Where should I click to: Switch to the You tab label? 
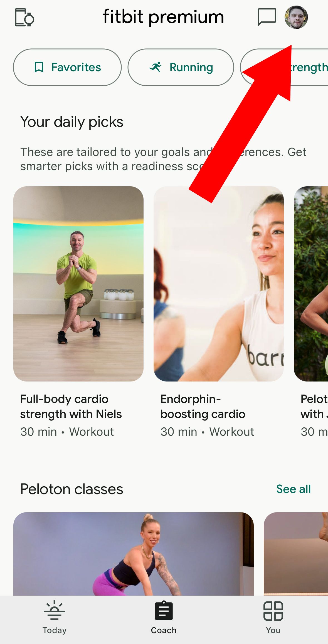click(x=273, y=630)
